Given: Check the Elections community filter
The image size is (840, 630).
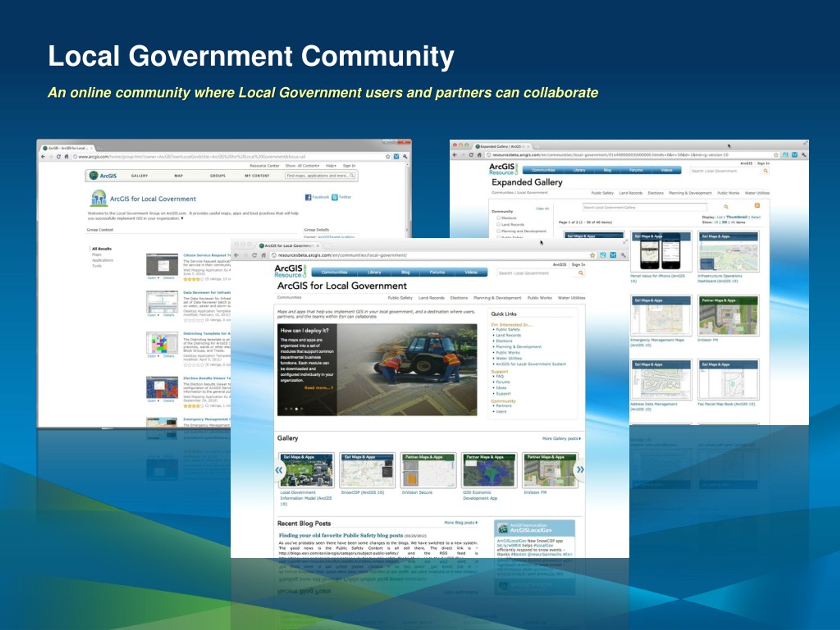Looking at the screenshot, I should point(498,218).
